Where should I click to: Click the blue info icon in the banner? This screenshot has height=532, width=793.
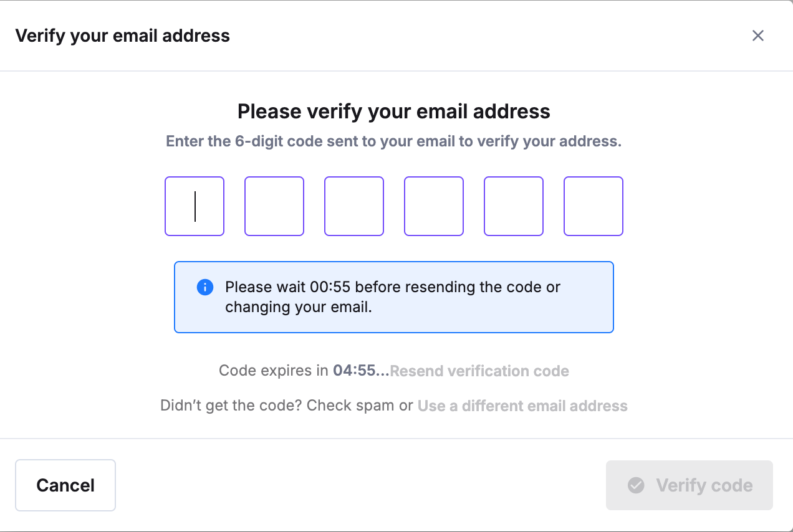(205, 287)
